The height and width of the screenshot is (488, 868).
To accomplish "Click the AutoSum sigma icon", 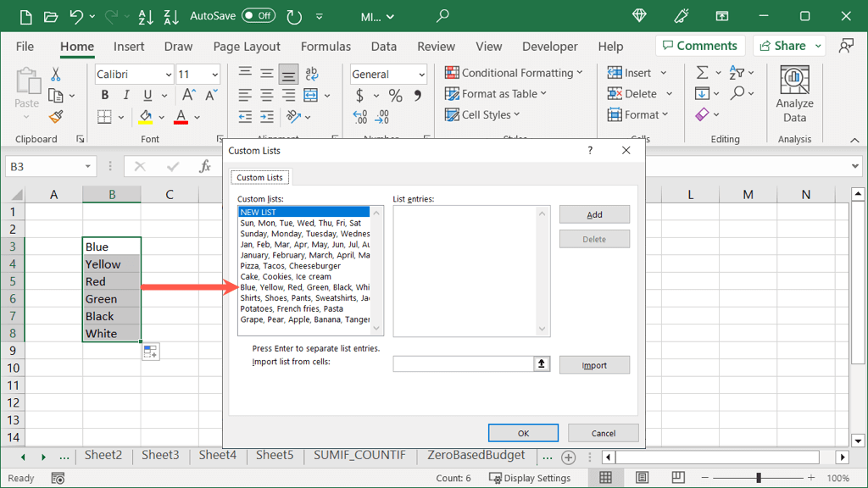I will click(702, 74).
